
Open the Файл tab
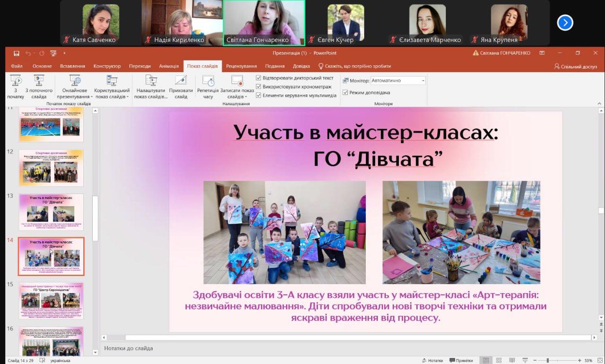17,66
